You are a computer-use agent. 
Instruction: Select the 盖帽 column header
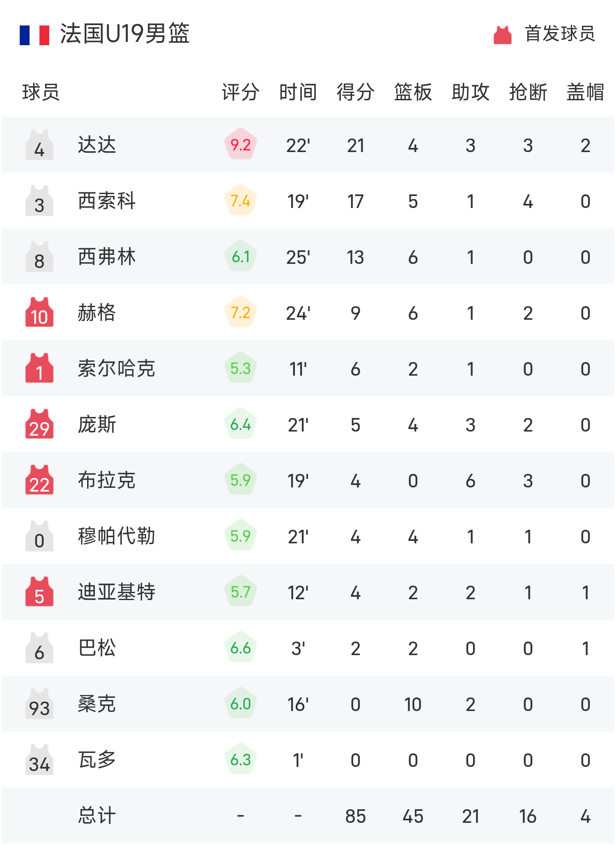(x=585, y=92)
